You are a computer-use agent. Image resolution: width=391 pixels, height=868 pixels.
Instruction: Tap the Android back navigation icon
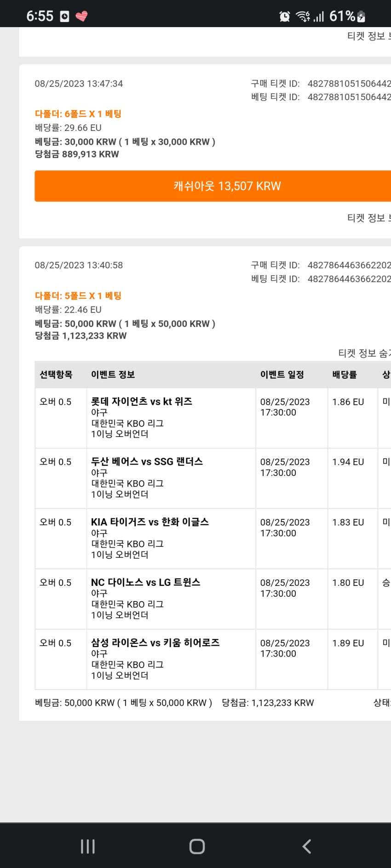(307, 846)
